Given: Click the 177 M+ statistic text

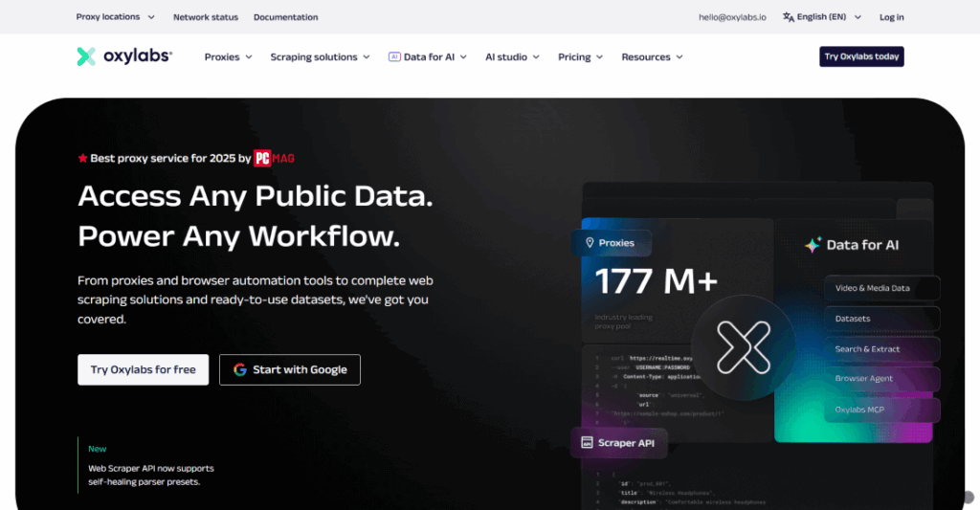Looking at the screenshot, I should [x=657, y=282].
